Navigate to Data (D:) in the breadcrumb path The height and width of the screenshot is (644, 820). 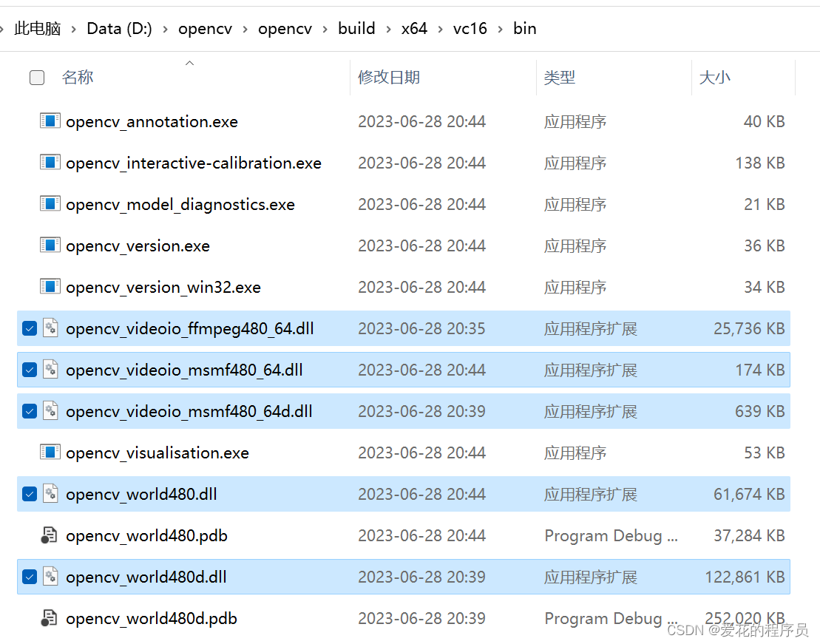pyautogui.click(x=119, y=28)
